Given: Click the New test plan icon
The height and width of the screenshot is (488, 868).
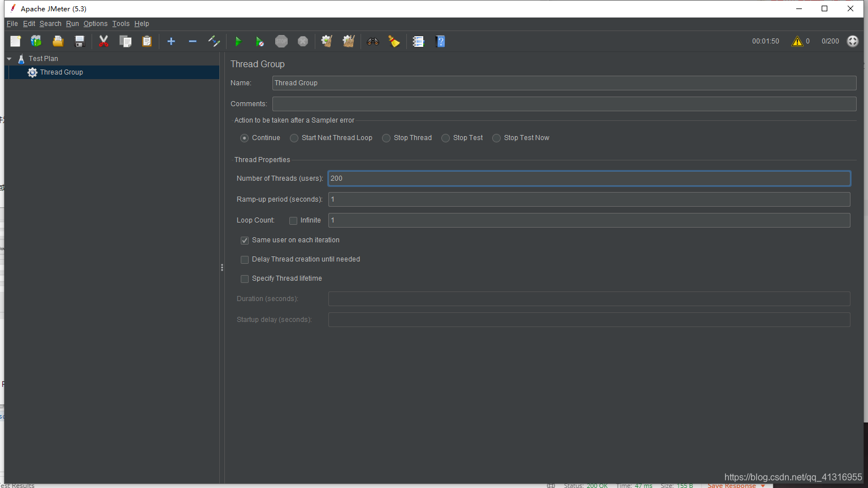Looking at the screenshot, I should coord(15,41).
